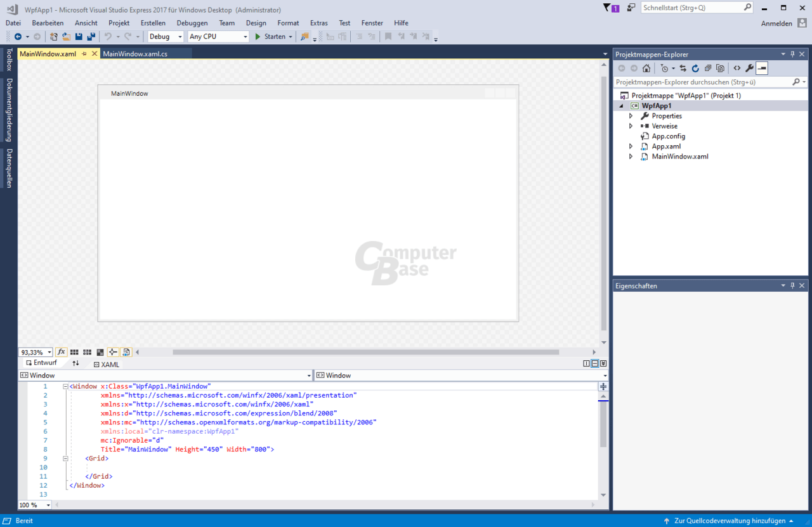
Task: Click the Home icon in Projektmappen-Explorer
Action: 646,68
